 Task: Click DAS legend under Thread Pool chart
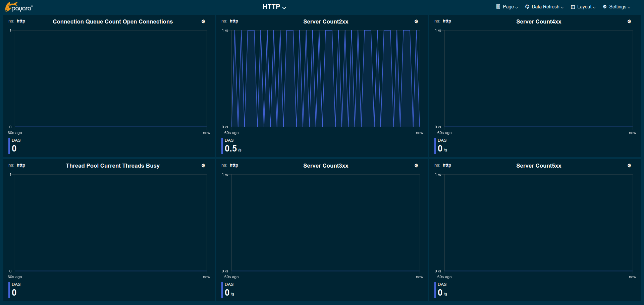point(16,285)
